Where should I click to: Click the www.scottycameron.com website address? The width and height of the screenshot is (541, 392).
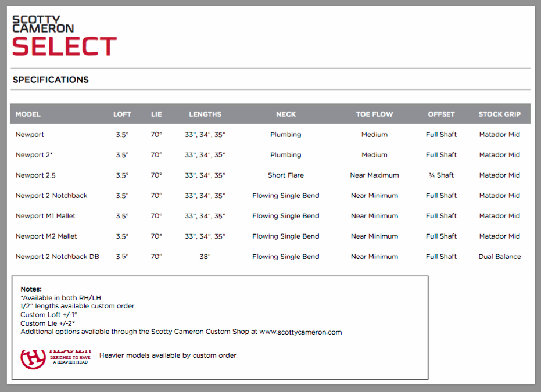tap(300, 332)
